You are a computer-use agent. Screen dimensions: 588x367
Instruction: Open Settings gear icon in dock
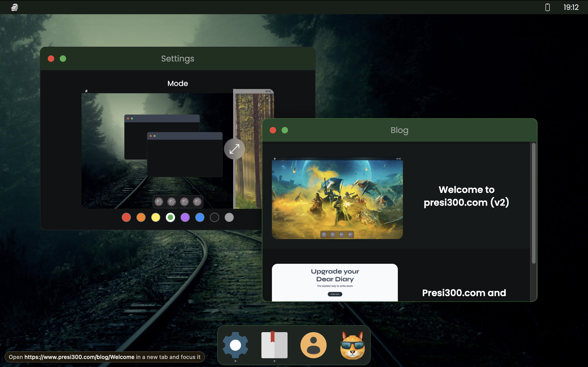[x=235, y=345]
